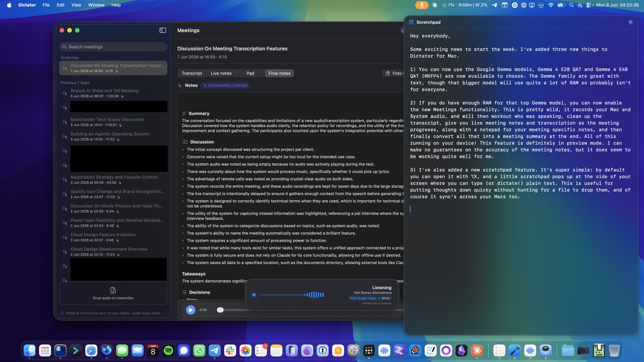Open Reminders with badge from the Dock
The width and height of the screenshot is (644, 362).
pyautogui.click(x=261, y=350)
